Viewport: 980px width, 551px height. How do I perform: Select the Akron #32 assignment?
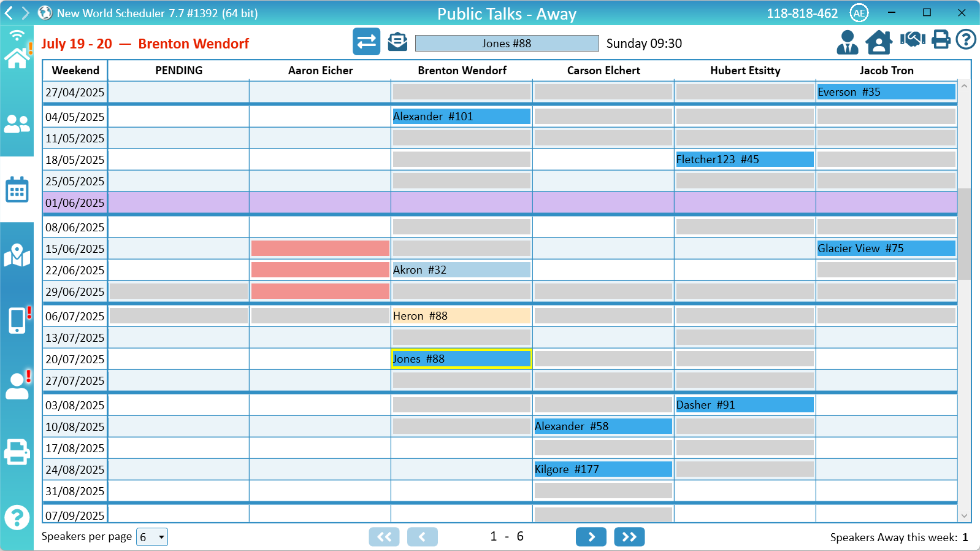click(x=462, y=270)
